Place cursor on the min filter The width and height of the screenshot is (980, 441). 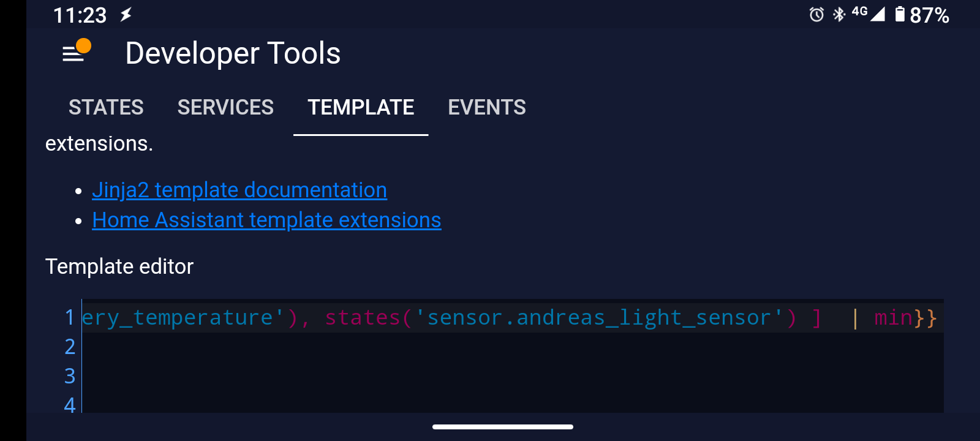893,317
